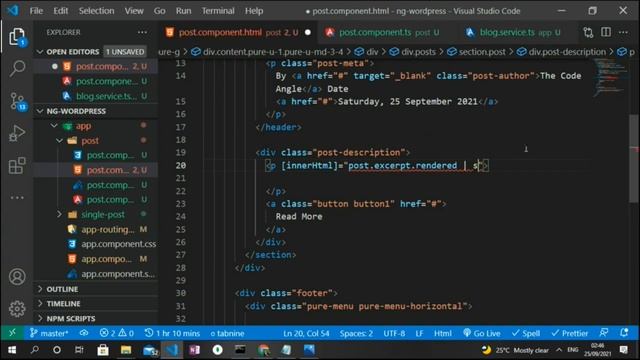The image size is (640, 360).
Task: Start server with Go Live
Action: coord(482,333)
